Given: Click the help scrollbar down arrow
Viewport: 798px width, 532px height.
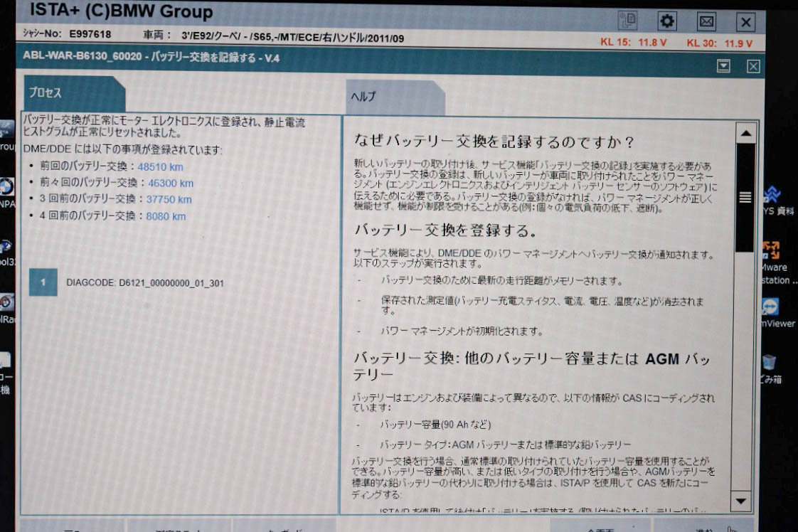Looking at the screenshot, I should [x=741, y=501].
